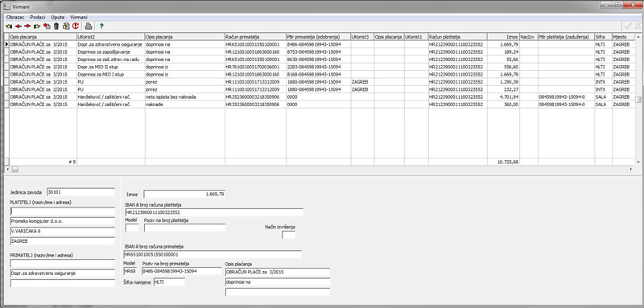644x308 pixels.
Task: Click the 189,24 amount cell
Action: point(503,52)
